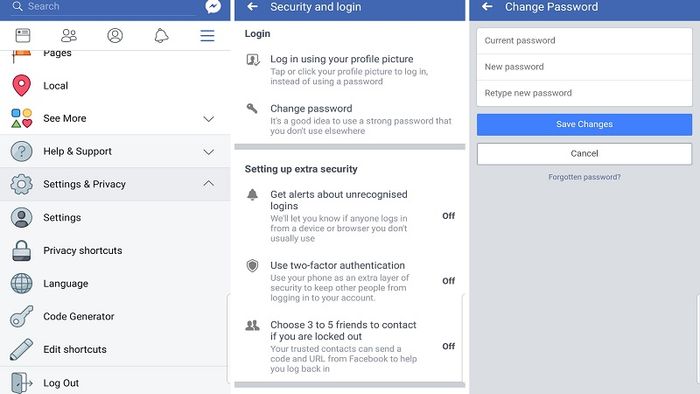700x394 pixels.
Task: Toggle unrecognised login alerts Off setting
Action: click(x=448, y=216)
